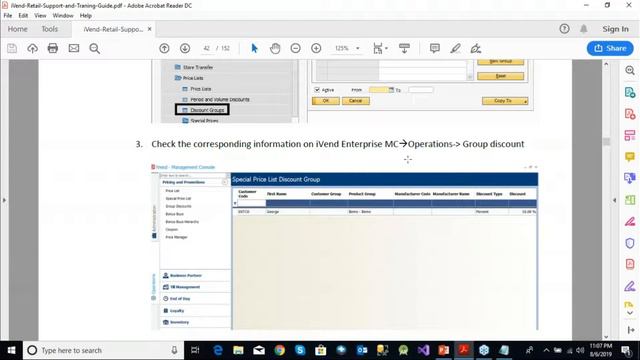Toggle read mode scrolling icon
This screenshot has width=640, height=360.
coord(404,48)
